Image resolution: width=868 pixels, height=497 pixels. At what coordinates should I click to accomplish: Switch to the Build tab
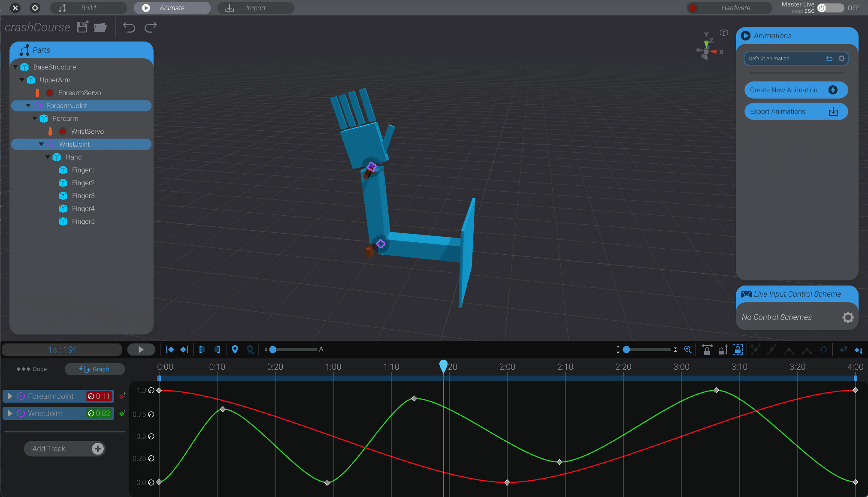pos(88,8)
